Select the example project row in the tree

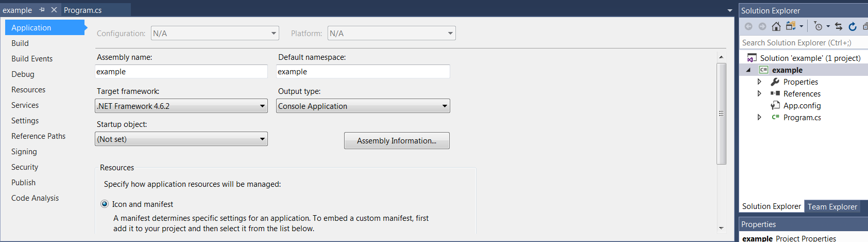click(x=804, y=70)
